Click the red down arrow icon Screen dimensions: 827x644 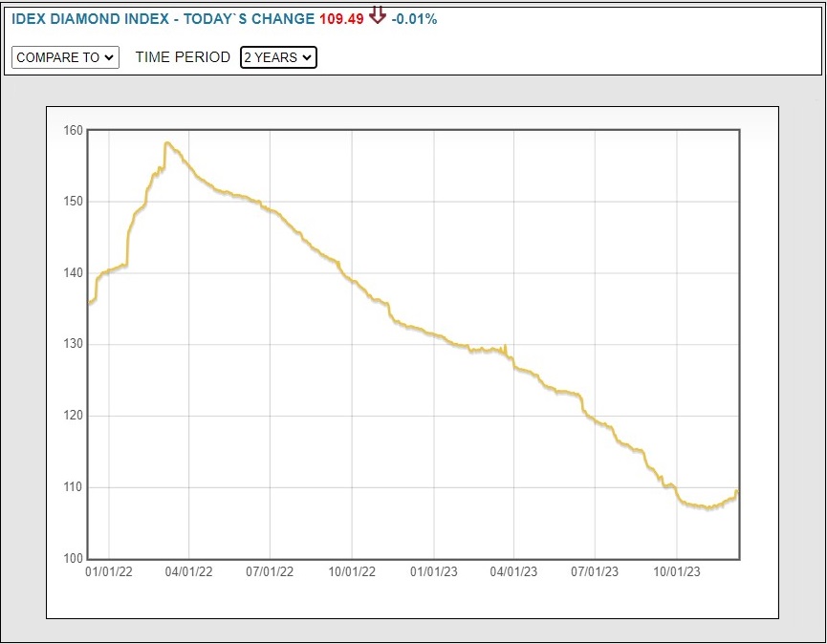[378, 16]
